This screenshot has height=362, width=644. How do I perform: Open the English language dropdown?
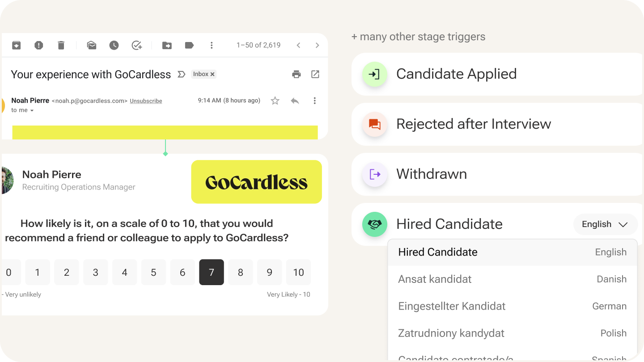605,224
